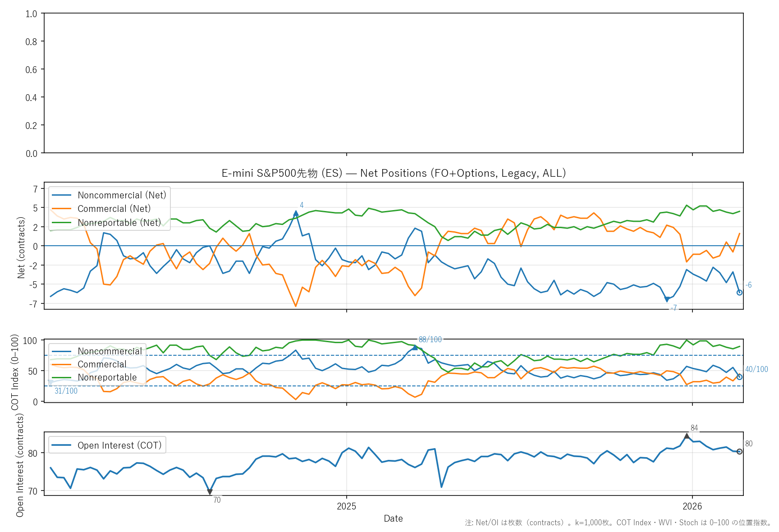
Task: Click the latest COT Index circle marker labeled 40/100
Action: click(x=739, y=377)
